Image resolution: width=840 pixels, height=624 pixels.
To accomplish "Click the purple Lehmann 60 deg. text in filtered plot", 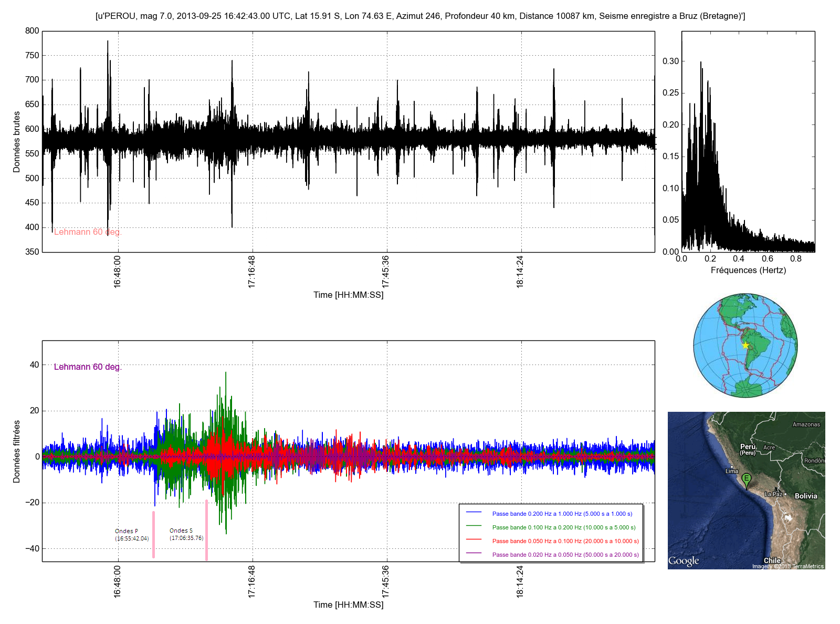I will pos(88,367).
